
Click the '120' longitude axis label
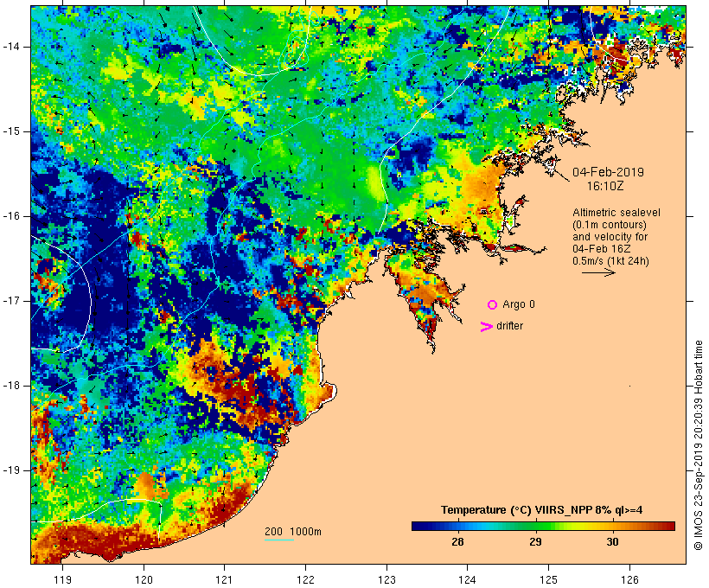144,579
